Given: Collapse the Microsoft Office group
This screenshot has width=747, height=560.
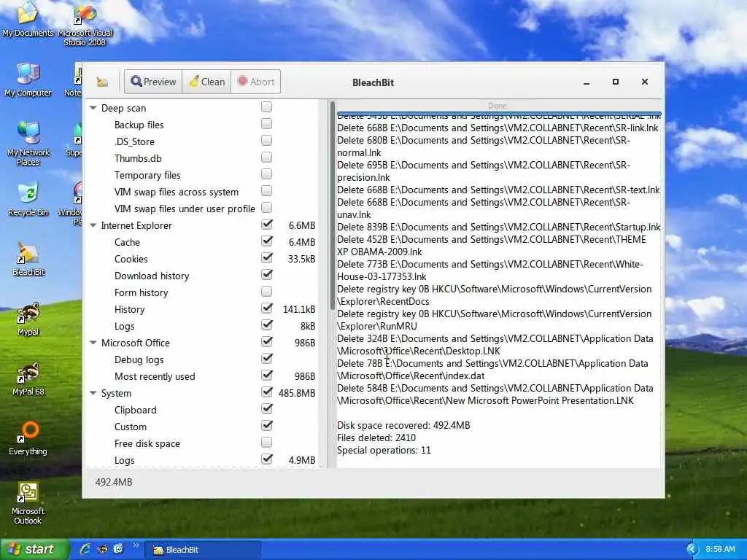Looking at the screenshot, I should pos(93,343).
